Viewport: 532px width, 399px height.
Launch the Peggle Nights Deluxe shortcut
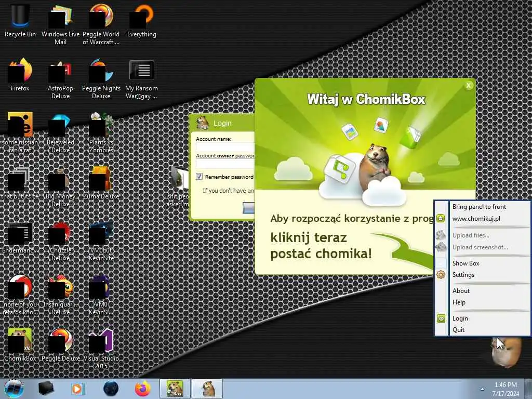[101, 79]
